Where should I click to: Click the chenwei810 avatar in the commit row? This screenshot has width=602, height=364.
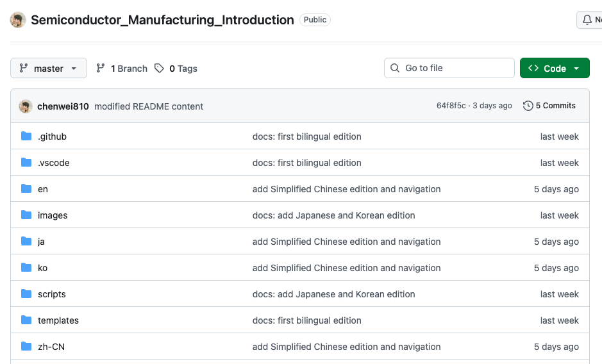click(x=26, y=106)
